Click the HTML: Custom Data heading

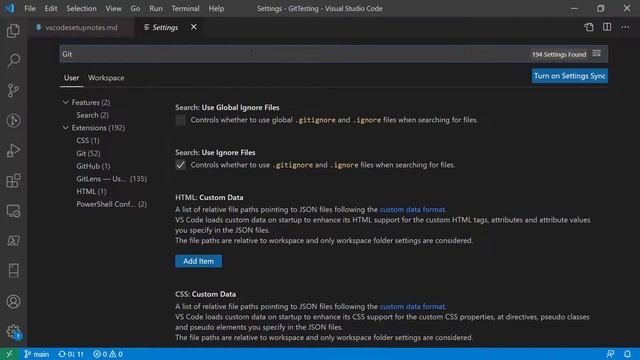pos(209,197)
